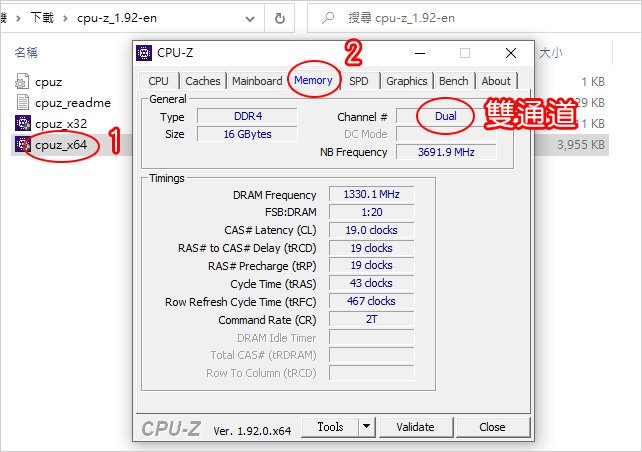Close the CPU-Z window with X
Viewport: 642px width, 452px height.
coord(511,53)
